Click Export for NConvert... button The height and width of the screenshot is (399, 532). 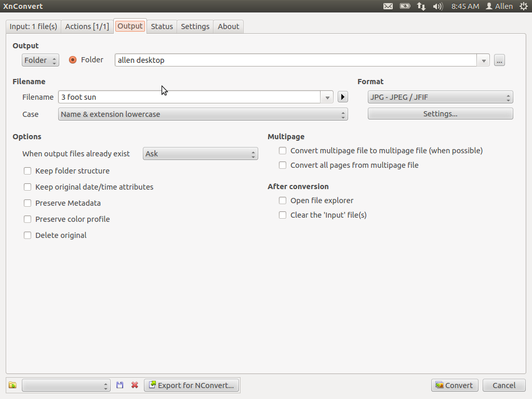click(192, 385)
